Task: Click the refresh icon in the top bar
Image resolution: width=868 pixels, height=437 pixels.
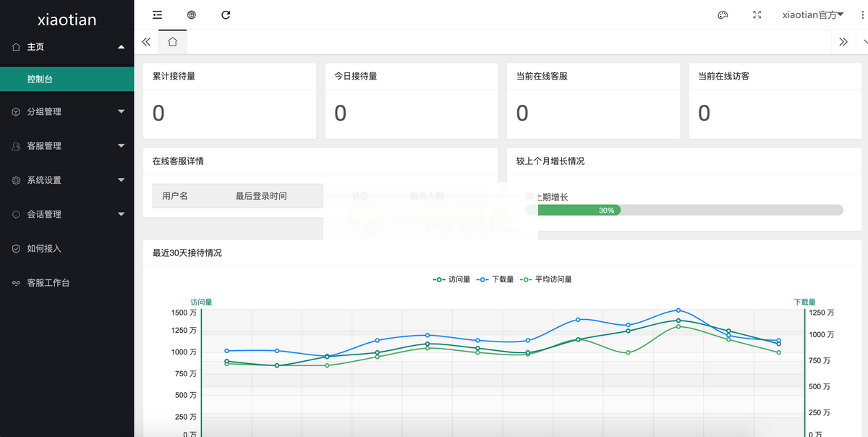Action: pyautogui.click(x=225, y=14)
